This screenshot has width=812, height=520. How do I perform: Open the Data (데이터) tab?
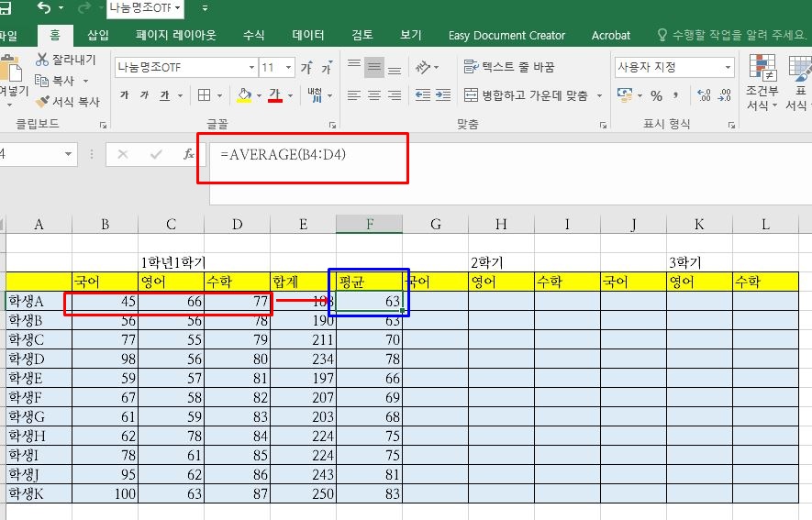coord(308,35)
